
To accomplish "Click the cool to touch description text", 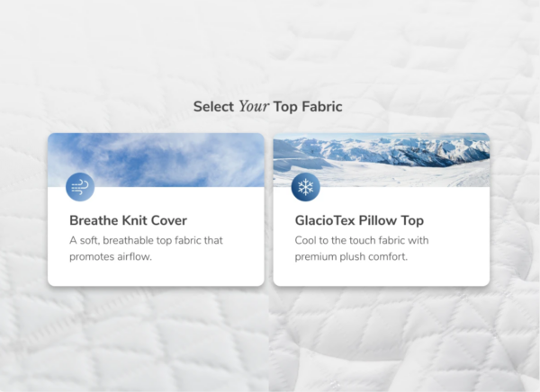I will [362, 248].
